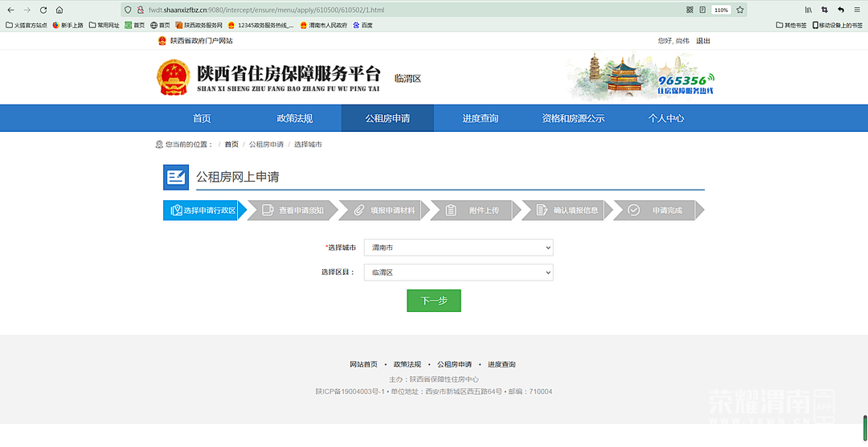This screenshot has width=868, height=447.
Task: Click the 查看申请须知 progress step
Action: coord(294,211)
